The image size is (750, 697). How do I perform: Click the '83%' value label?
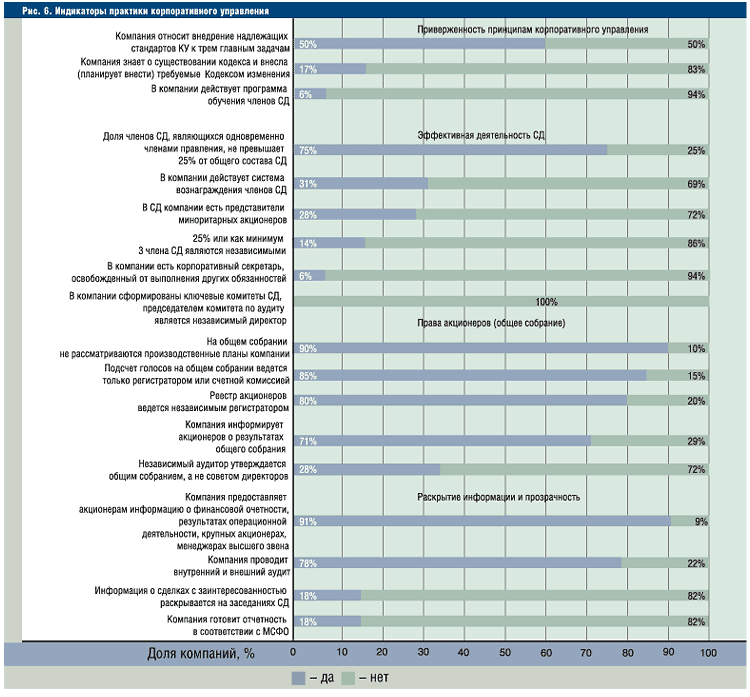696,69
